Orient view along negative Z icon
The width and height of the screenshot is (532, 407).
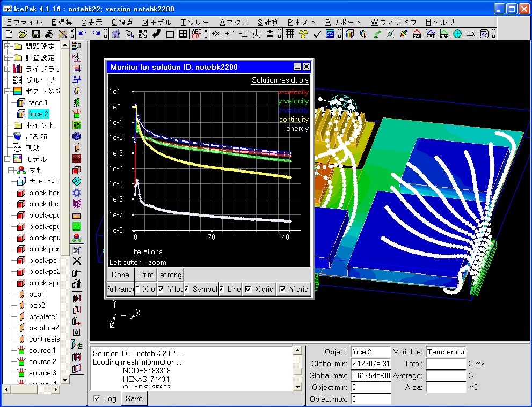pos(243,34)
